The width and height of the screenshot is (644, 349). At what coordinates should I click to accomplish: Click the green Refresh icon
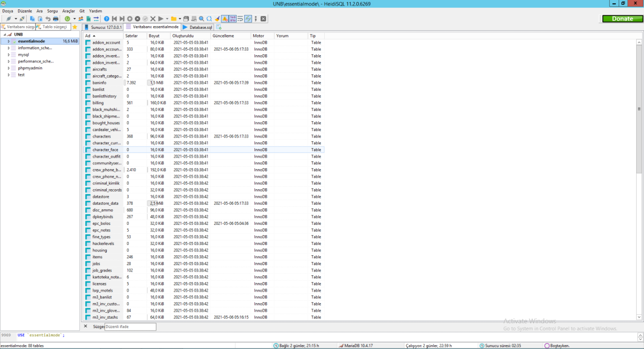[67, 19]
